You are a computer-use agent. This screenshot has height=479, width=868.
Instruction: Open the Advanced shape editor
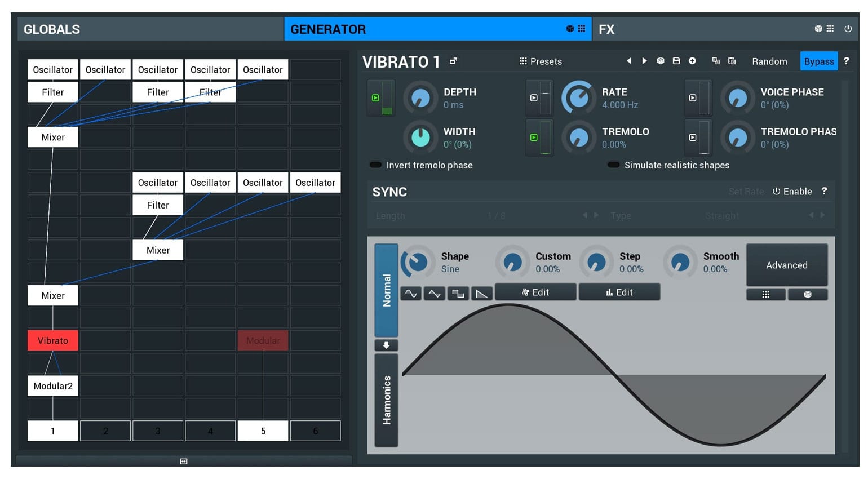click(786, 265)
